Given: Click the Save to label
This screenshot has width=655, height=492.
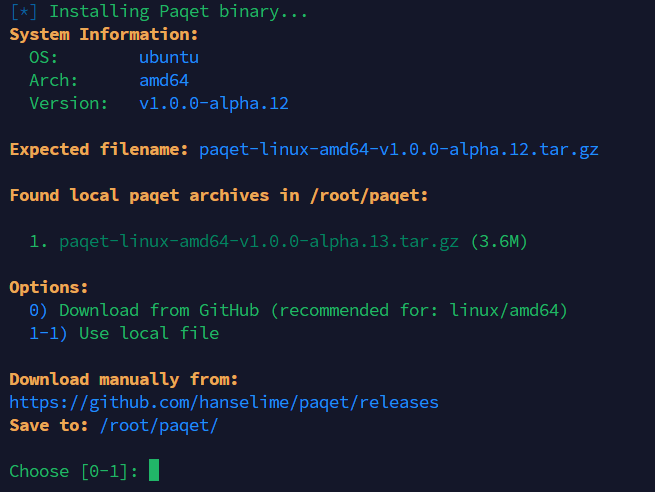Looking at the screenshot, I should tap(49, 426).
